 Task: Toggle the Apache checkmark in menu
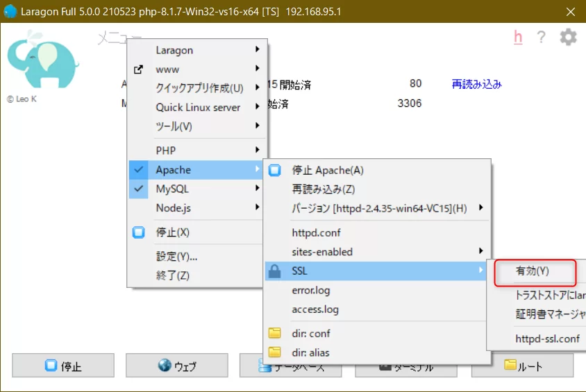[x=138, y=170]
